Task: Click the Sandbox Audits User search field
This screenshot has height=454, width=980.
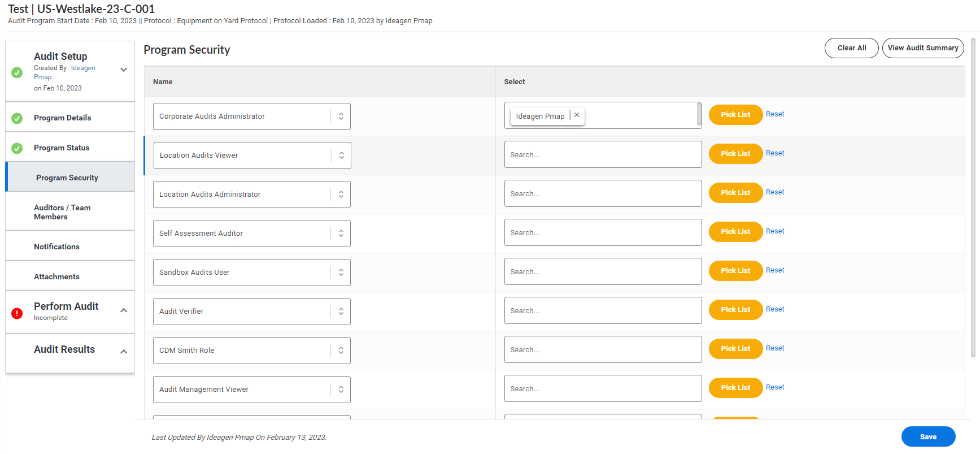Action: click(x=602, y=272)
